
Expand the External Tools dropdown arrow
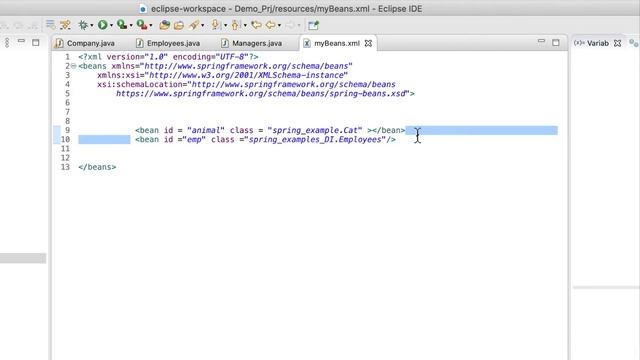[x=151, y=25]
